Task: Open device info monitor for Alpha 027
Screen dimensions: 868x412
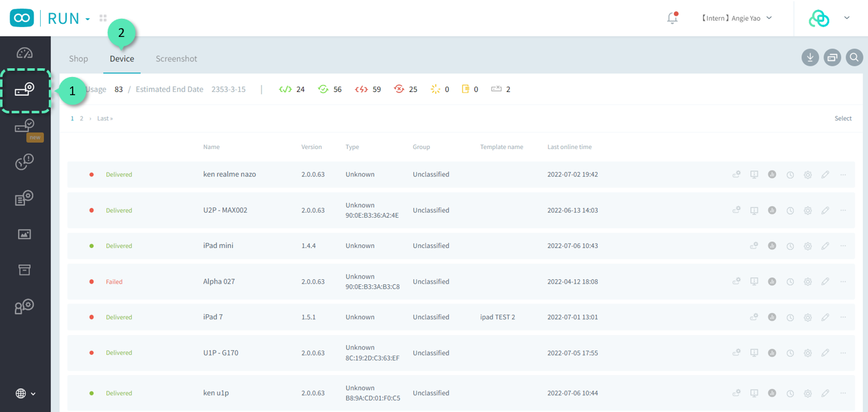Action: (754, 282)
